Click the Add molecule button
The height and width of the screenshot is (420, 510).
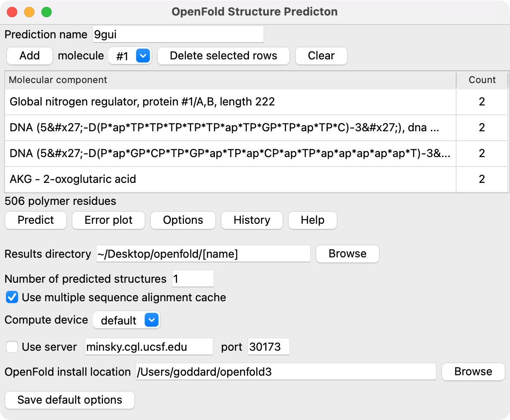[x=29, y=56]
